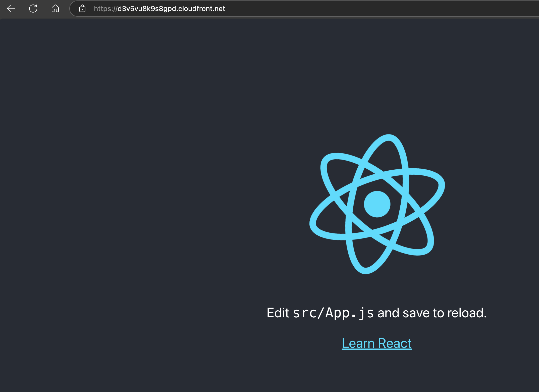Image resolution: width=539 pixels, height=392 pixels.
Task: Click blank area above the React logo
Action: [x=377, y=75]
